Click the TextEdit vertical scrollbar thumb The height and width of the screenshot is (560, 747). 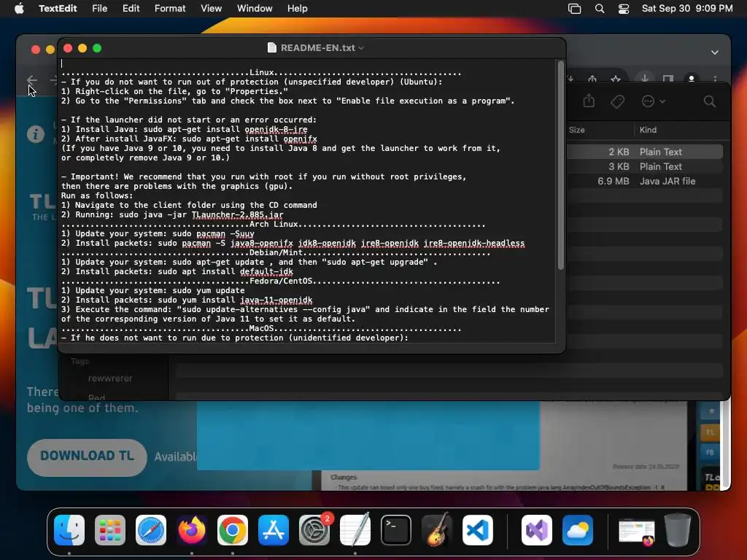tap(561, 165)
